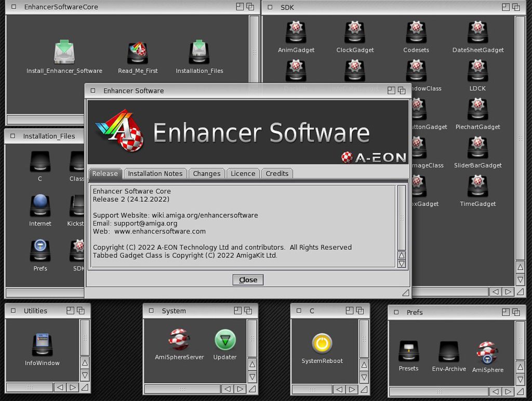532x401 pixels.
Task: Click the vertical scrollbar of the release text
Action: click(x=402, y=217)
